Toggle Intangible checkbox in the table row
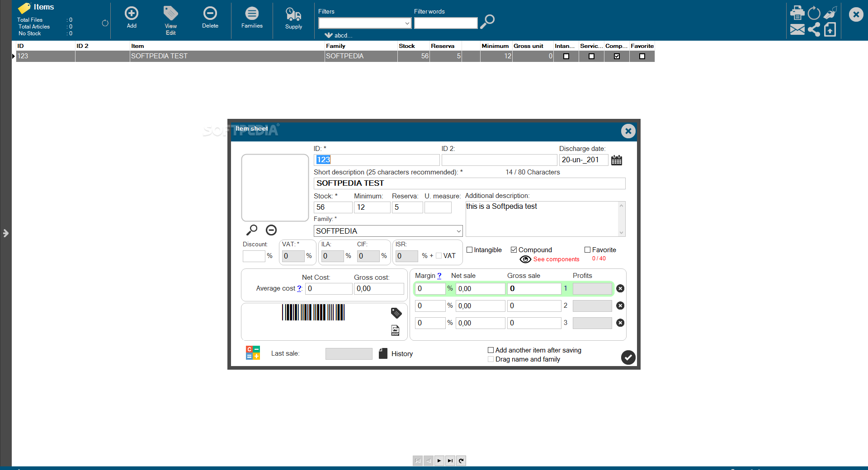Image resolution: width=868 pixels, height=470 pixels. coord(566,56)
